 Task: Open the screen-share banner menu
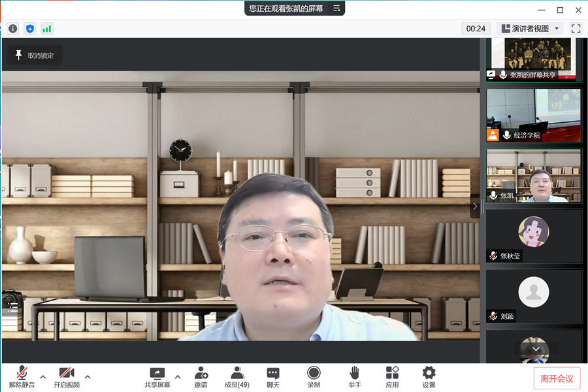pyautogui.click(x=336, y=8)
